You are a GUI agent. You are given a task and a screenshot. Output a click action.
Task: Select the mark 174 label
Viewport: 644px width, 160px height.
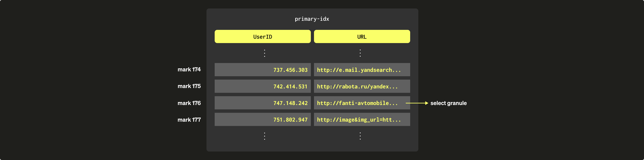tap(189, 69)
